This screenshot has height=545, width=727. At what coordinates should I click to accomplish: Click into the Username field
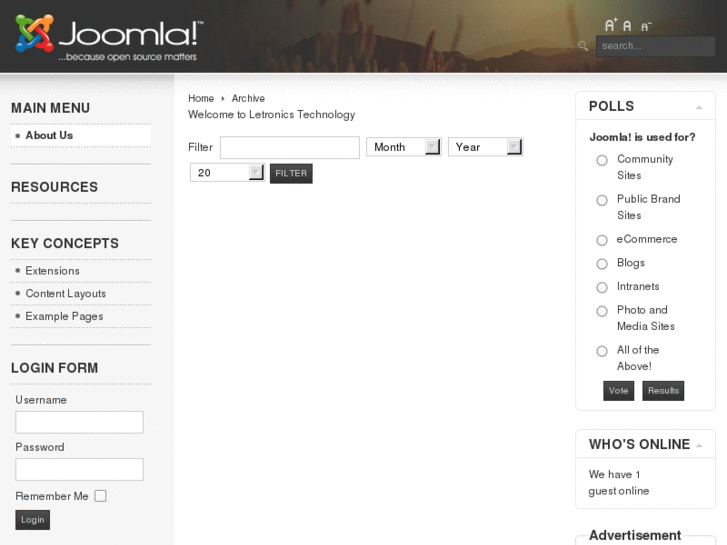point(79,422)
